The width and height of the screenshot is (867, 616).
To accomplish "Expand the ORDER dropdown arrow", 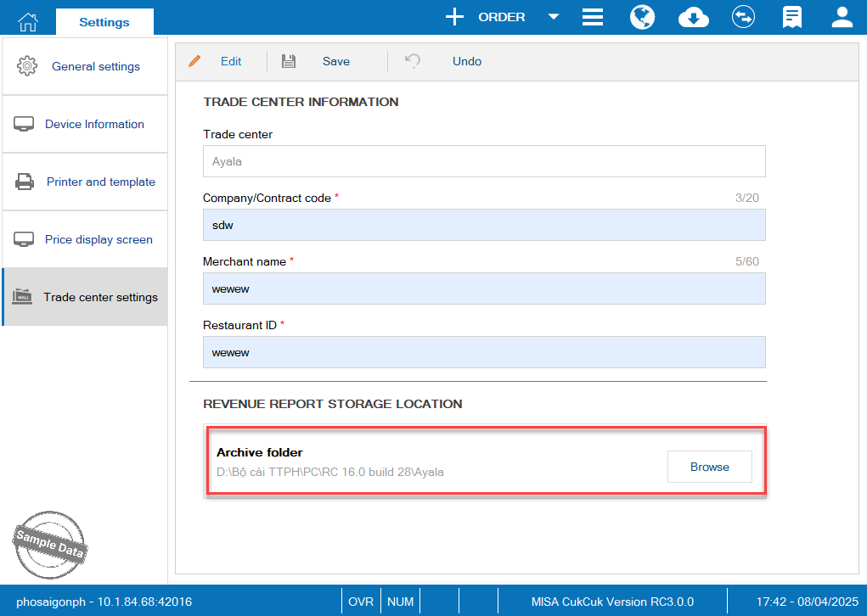I will 553,17.
